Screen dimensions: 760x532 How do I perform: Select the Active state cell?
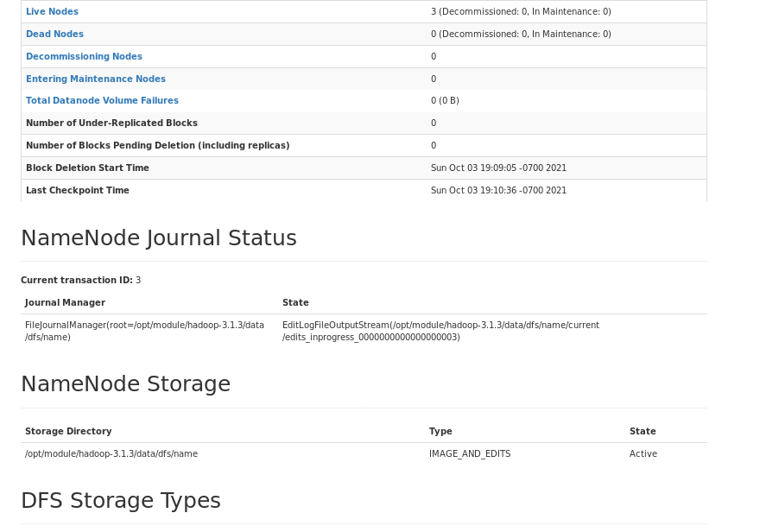(x=643, y=454)
